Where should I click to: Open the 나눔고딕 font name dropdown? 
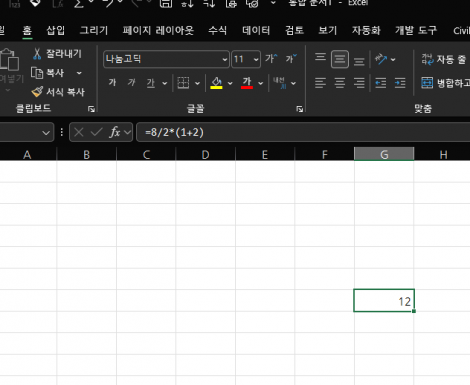point(225,59)
